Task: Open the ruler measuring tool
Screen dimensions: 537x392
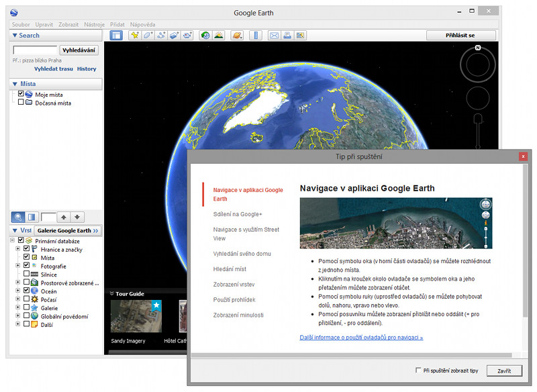Action: coord(256,36)
